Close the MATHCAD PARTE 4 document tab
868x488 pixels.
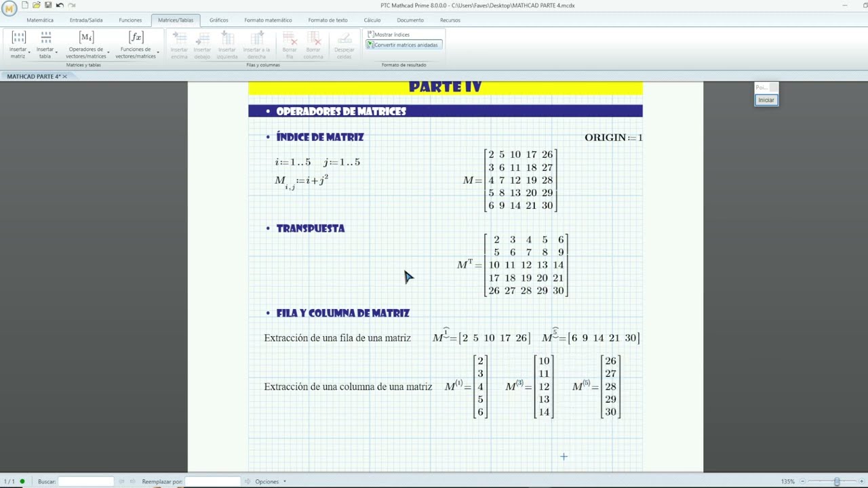(x=65, y=77)
